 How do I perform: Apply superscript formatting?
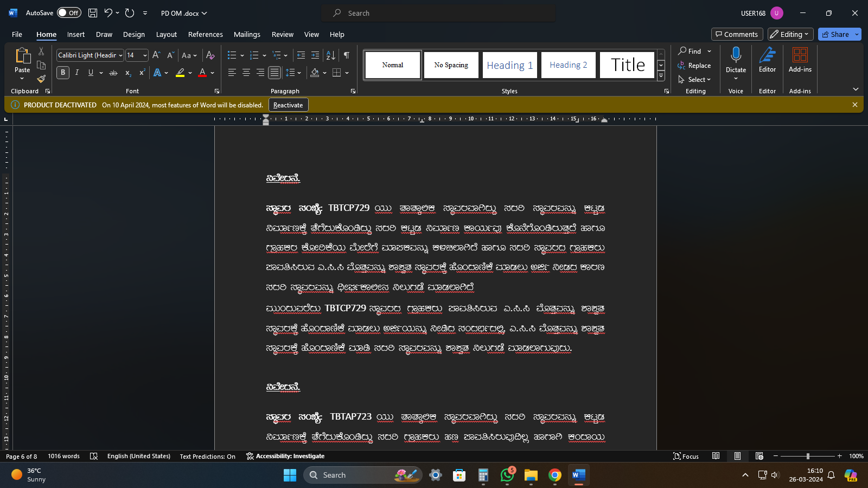click(x=142, y=73)
